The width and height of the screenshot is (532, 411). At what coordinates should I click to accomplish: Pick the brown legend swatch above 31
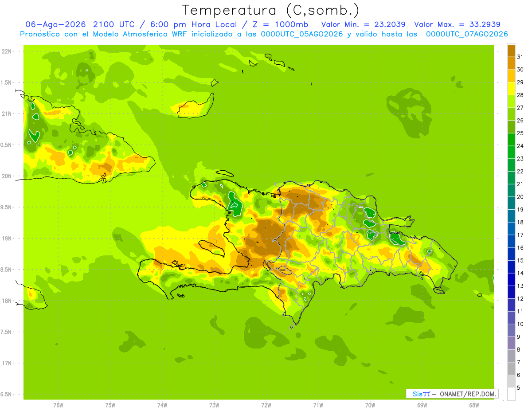511,51
